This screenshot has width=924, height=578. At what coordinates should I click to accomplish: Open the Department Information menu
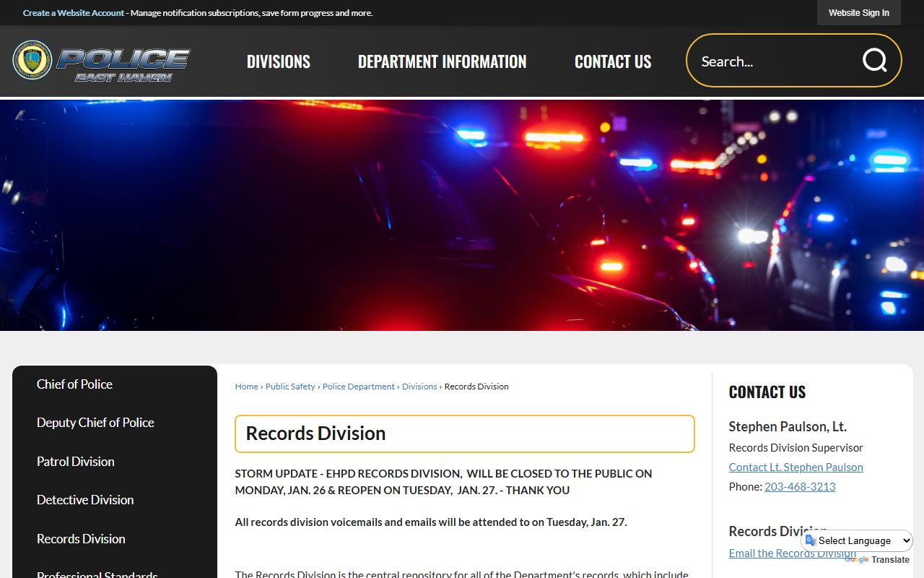[x=442, y=61]
